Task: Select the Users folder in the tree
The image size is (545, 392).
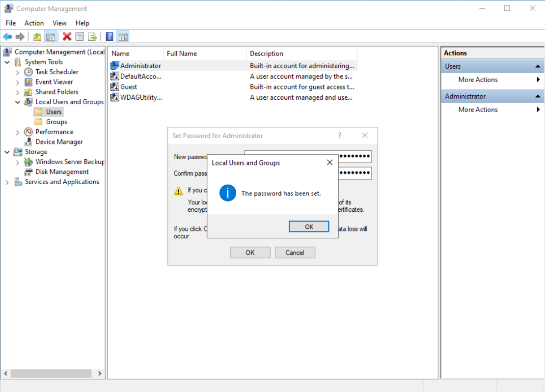Action: point(49,112)
